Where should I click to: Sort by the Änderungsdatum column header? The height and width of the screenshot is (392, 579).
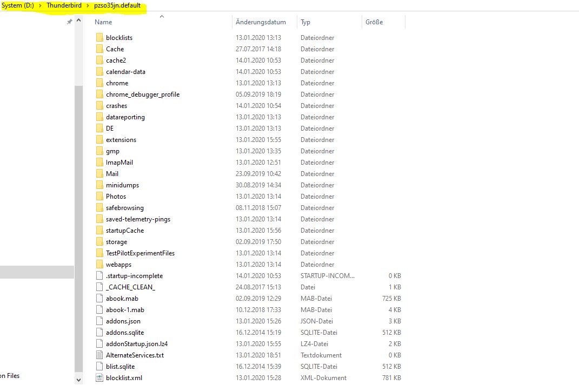(261, 22)
